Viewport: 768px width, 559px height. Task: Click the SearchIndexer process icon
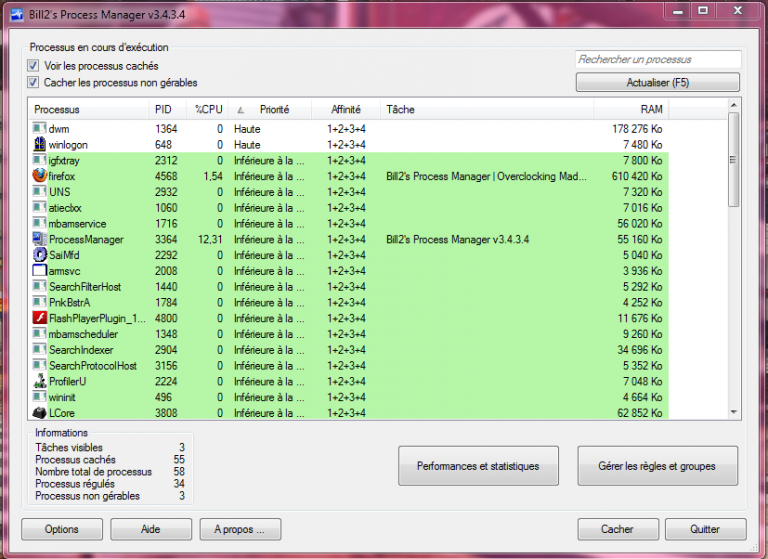39,349
